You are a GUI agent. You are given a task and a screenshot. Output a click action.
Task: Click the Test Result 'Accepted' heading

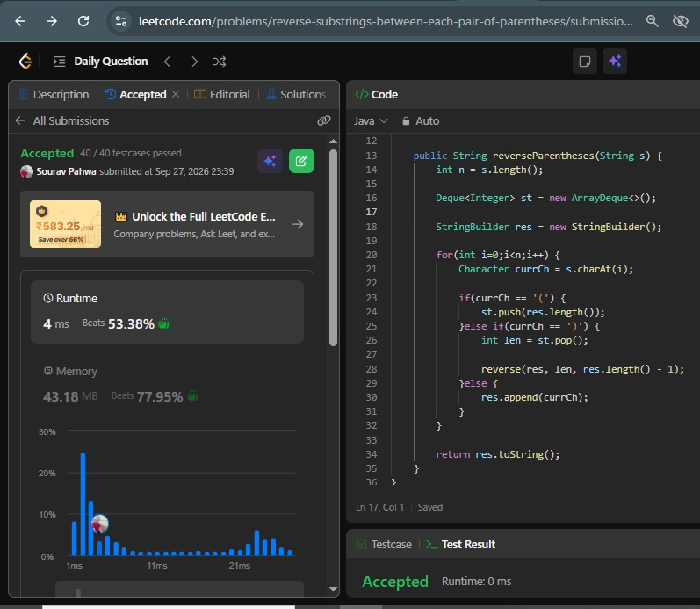click(395, 581)
